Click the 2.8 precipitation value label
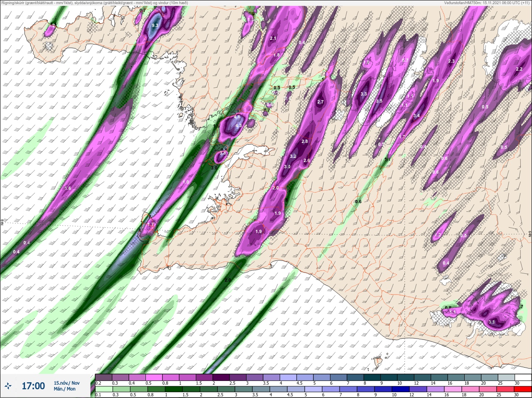Viewport: 532px width, 398px height. 305,141
